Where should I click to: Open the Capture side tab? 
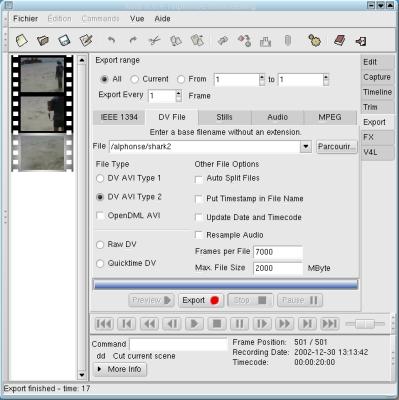coord(377,77)
